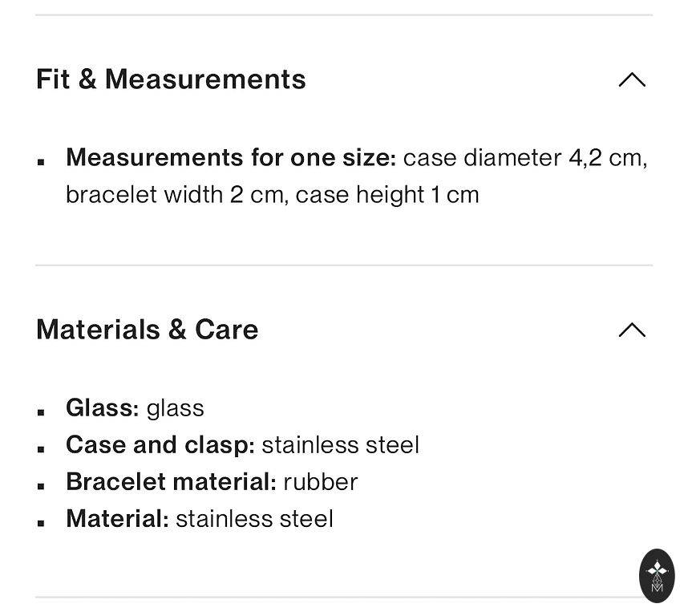Click the Materials & Care heading
The width and height of the screenshot is (688, 616).
point(148,330)
